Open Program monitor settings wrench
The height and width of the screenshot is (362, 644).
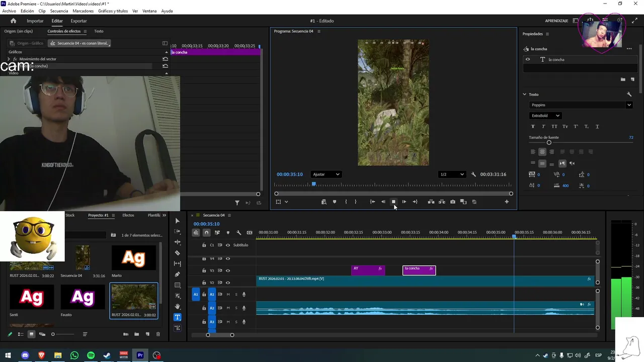pos(473,174)
